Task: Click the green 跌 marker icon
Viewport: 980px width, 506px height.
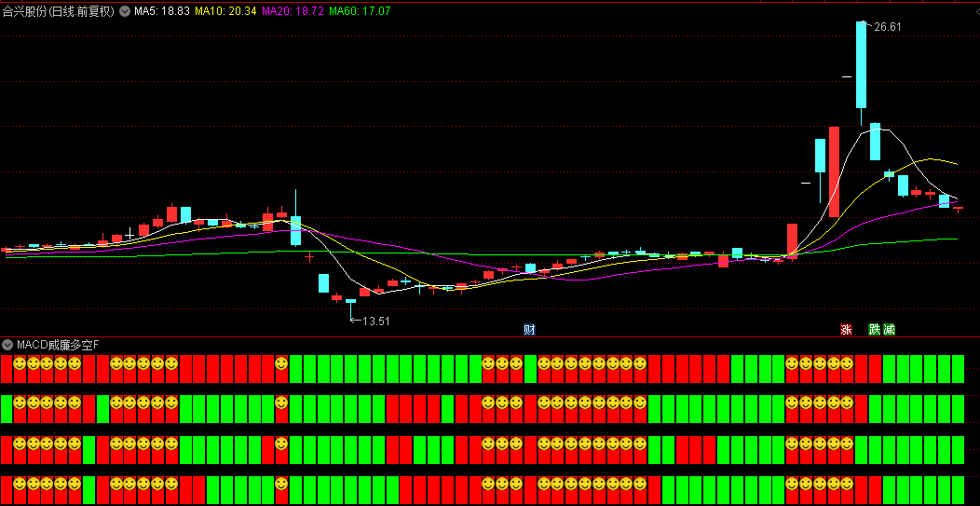Action: click(x=875, y=330)
